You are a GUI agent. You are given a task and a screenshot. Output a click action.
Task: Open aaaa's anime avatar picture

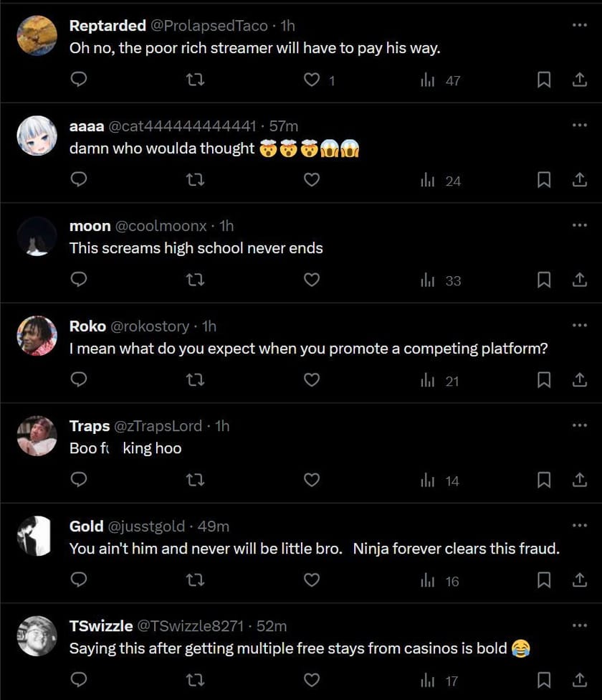click(x=37, y=136)
